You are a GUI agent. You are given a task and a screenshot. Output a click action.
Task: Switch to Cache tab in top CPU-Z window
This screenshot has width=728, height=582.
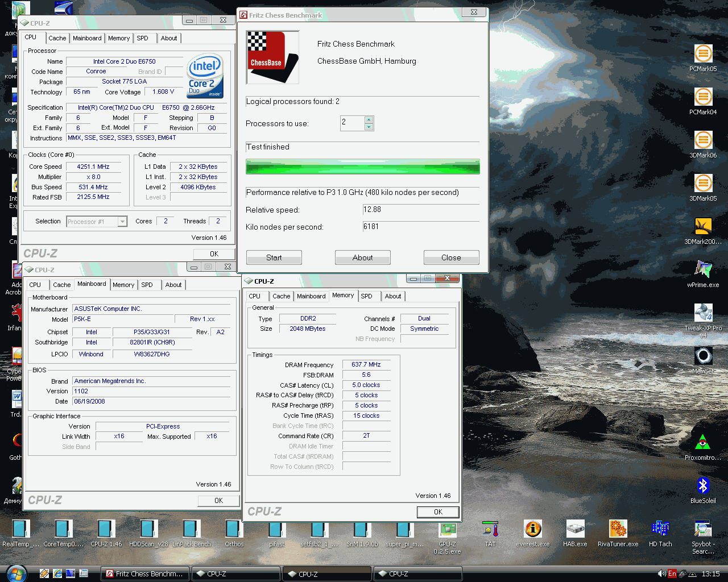click(x=57, y=38)
